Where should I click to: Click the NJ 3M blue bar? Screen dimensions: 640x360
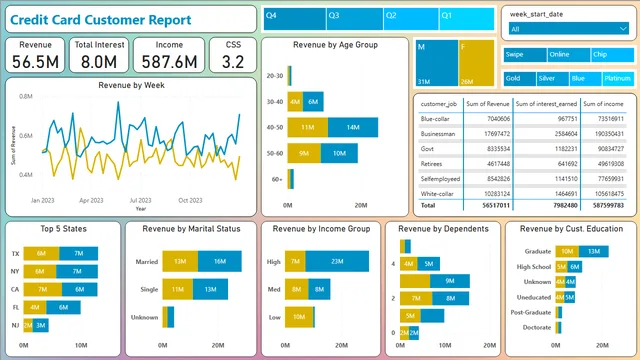(40, 325)
